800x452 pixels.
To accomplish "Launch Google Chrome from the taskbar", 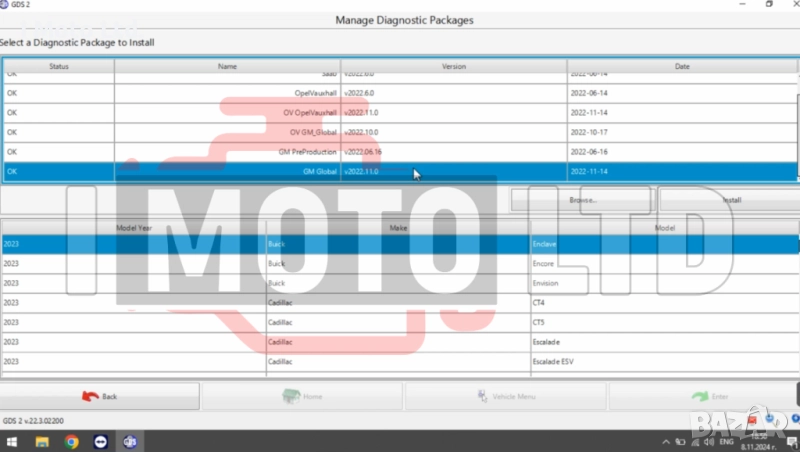I will click(x=71, y=442).
